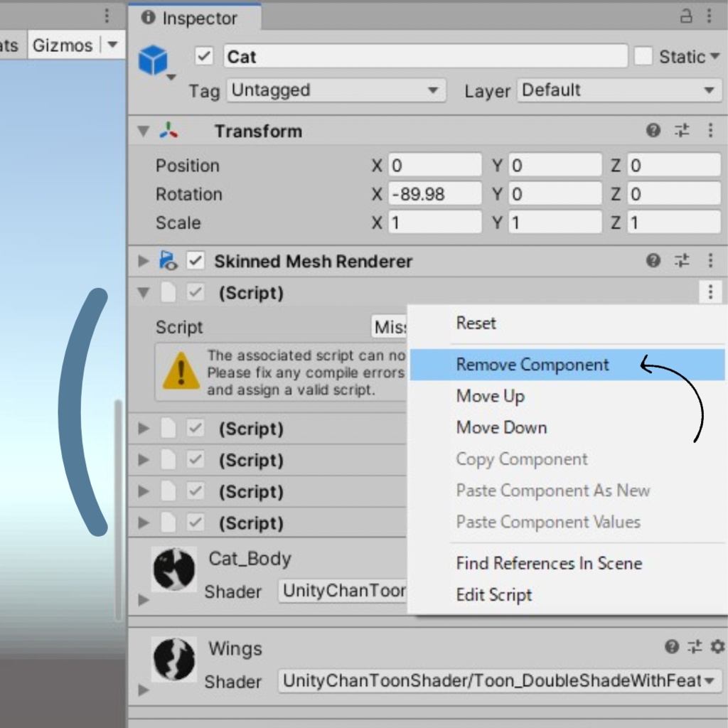Enable the Static checkbox
This screenshot has height=728, width=728.
[x=643, y=56]
